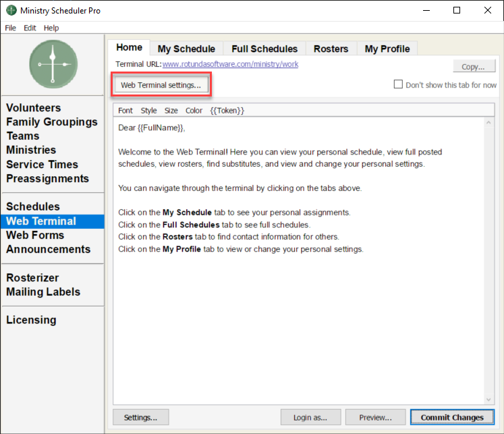Viewport: 504px width, 434px height.
Task: Go to Announcements in the sidebar
Action: point(48,249)
